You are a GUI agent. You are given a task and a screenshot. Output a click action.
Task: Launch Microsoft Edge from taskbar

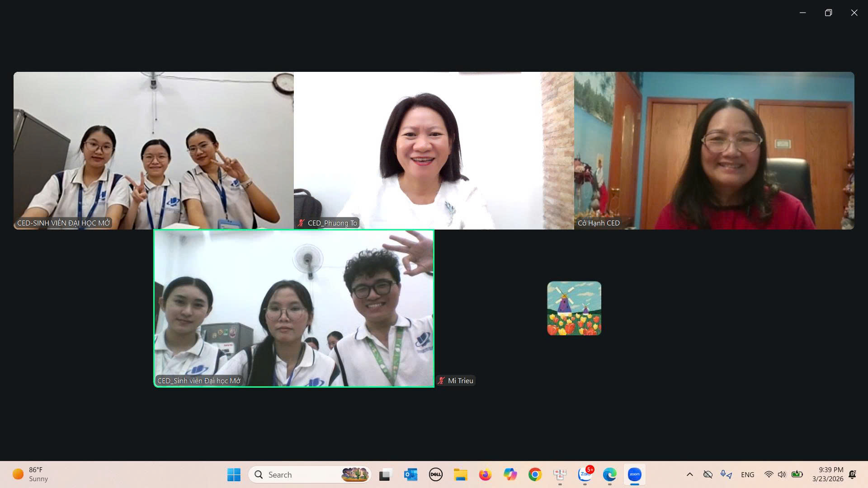point(609,474)
